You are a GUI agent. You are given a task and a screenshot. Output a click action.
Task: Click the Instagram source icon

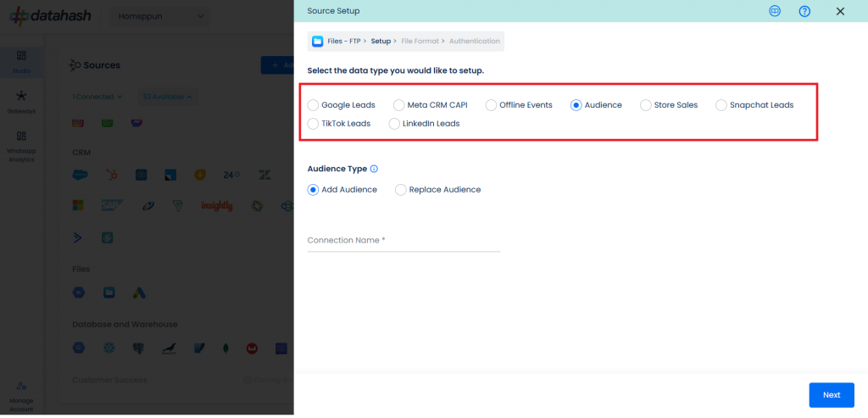point(78,122)
